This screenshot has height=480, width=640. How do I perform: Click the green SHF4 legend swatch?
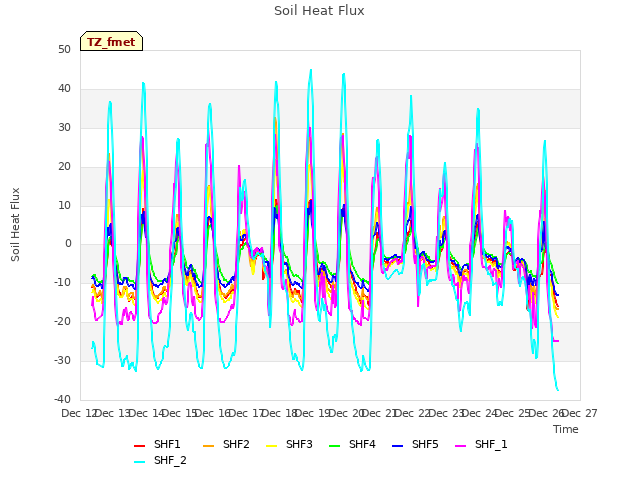(335, 446)
